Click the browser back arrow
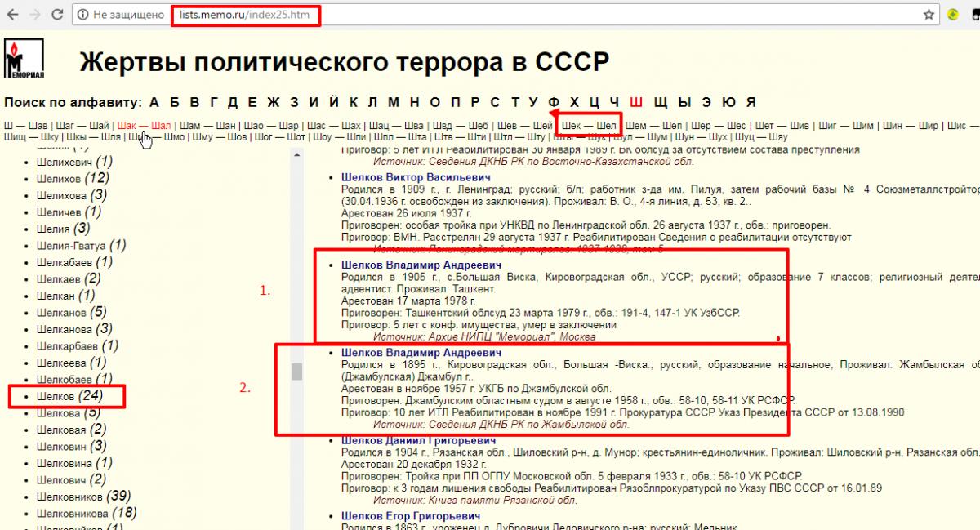980x530 pixels. click(11, 16)
